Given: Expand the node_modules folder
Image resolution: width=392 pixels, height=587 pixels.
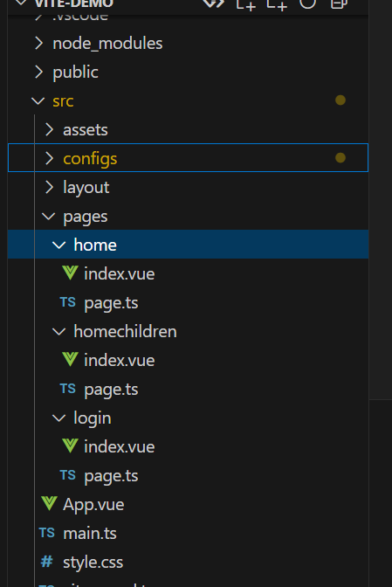Looking at the screenshot, I should pyautogui.click(x=189, y=43).
